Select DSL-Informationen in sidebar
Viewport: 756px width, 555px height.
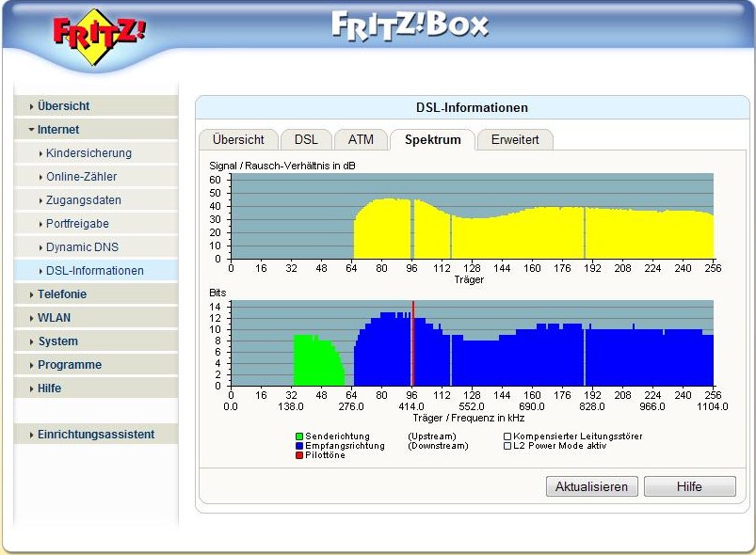pos(95,271)
